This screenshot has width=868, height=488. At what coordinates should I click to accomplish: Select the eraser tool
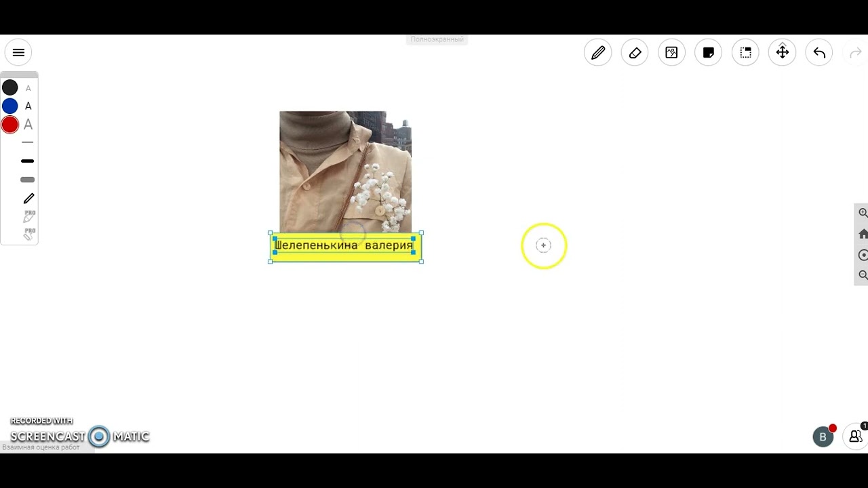pos(635,53)
